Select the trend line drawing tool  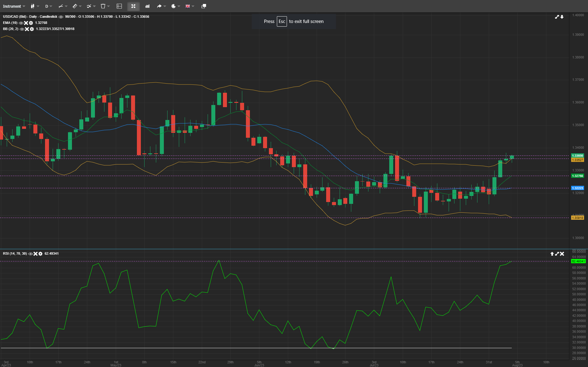tap(60, 6)
